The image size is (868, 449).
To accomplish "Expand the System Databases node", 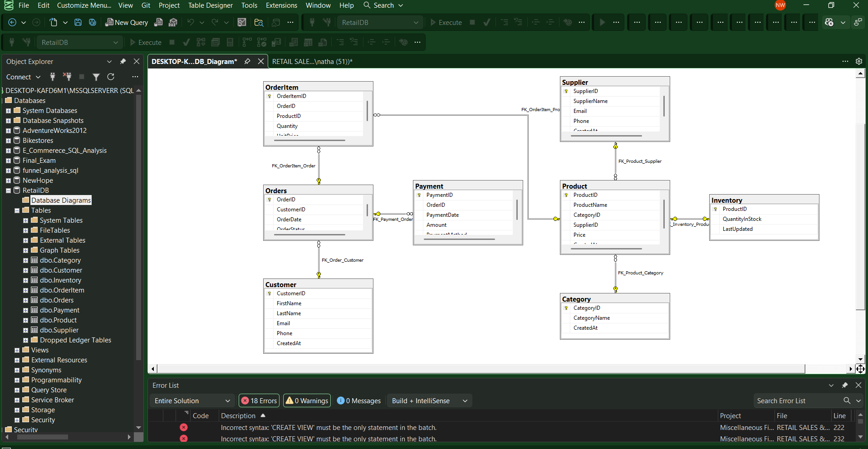I will coord(7,110).
